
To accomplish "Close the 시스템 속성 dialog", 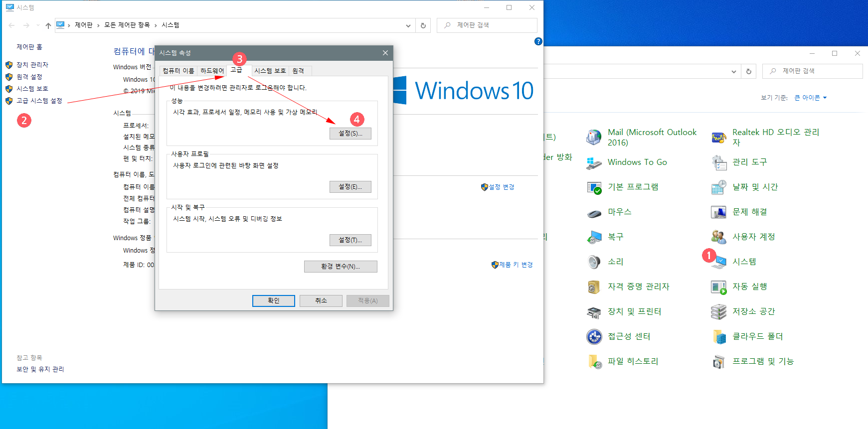I will click(385, 53).
